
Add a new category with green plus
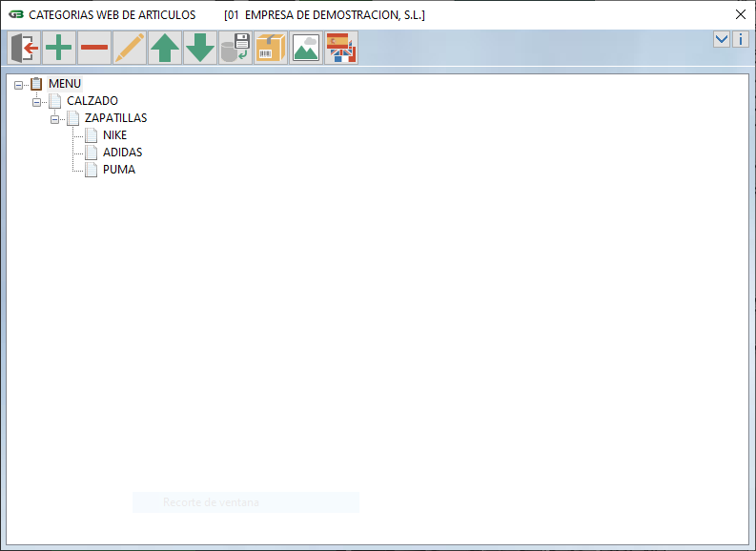click(x=59, y=48)
